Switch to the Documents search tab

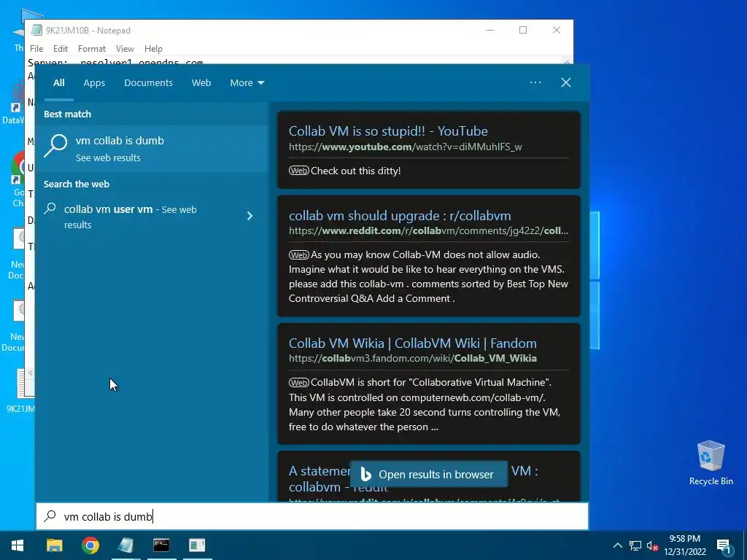point(148,83)
